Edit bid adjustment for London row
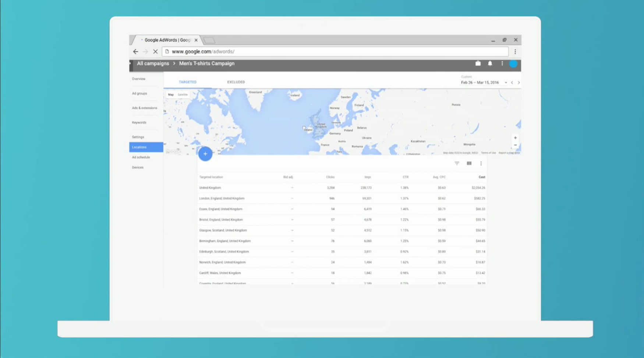The height and width of the screenshot is (358, 644). [x=292, y=198]
